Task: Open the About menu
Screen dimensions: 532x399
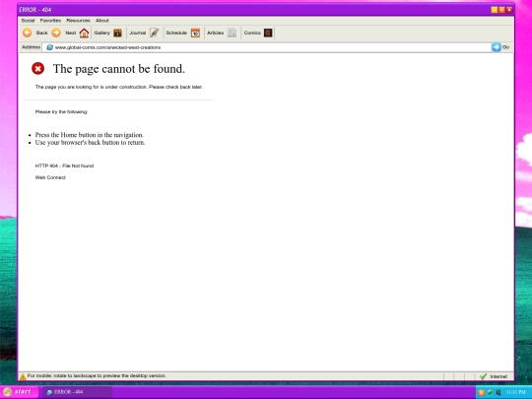Action: click(x=102, y=21)
